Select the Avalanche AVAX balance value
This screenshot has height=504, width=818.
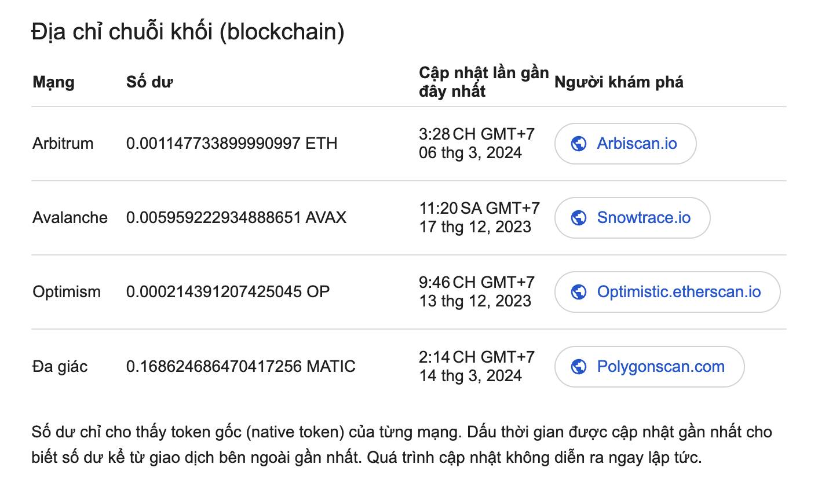pos(236,218)
